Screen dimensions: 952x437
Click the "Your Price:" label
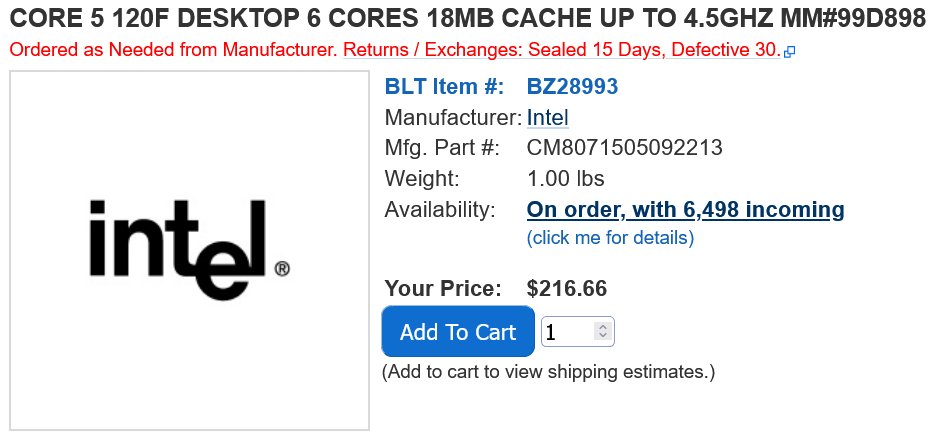[443, 289]
